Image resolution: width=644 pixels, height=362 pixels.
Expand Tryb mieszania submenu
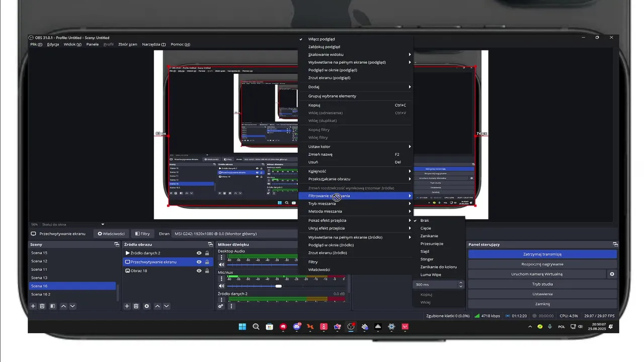tap(355, 204)
